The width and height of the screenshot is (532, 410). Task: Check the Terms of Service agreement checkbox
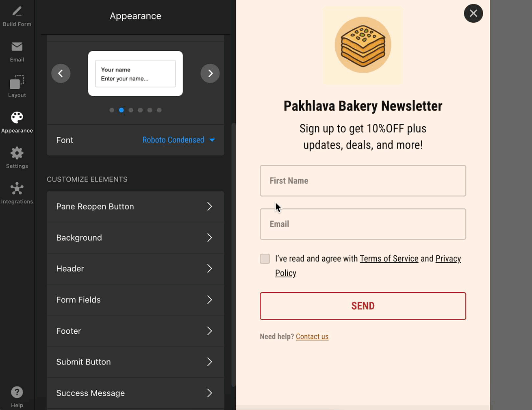click(265, 259)
